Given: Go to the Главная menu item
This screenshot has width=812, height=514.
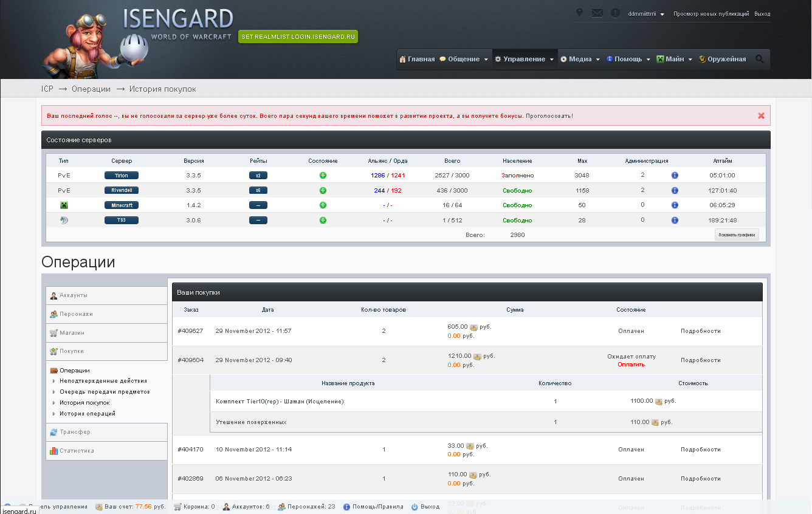Looking at the screenshot, I should coord(417,60).
